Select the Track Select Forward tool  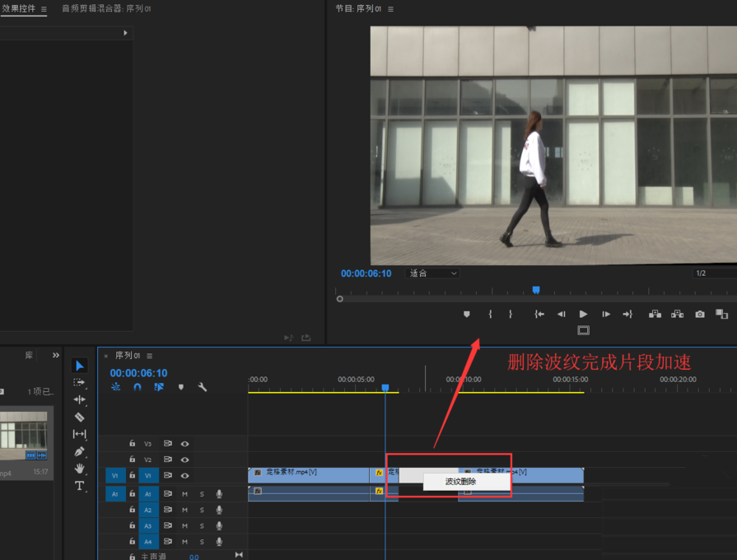tap(80, 382)
